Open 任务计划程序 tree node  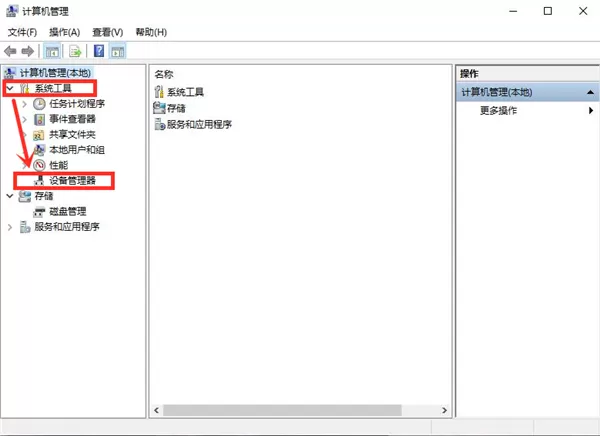tap(77, 104)
